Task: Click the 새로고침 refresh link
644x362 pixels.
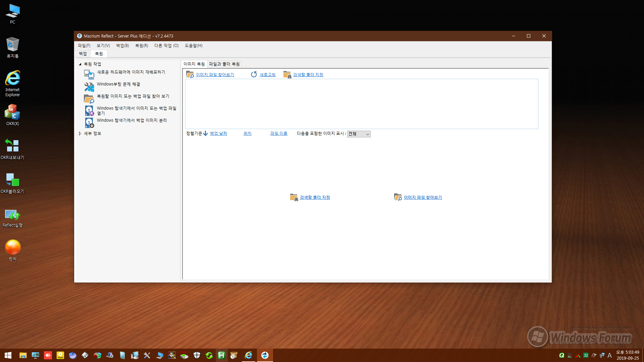Action: point(267,75)
